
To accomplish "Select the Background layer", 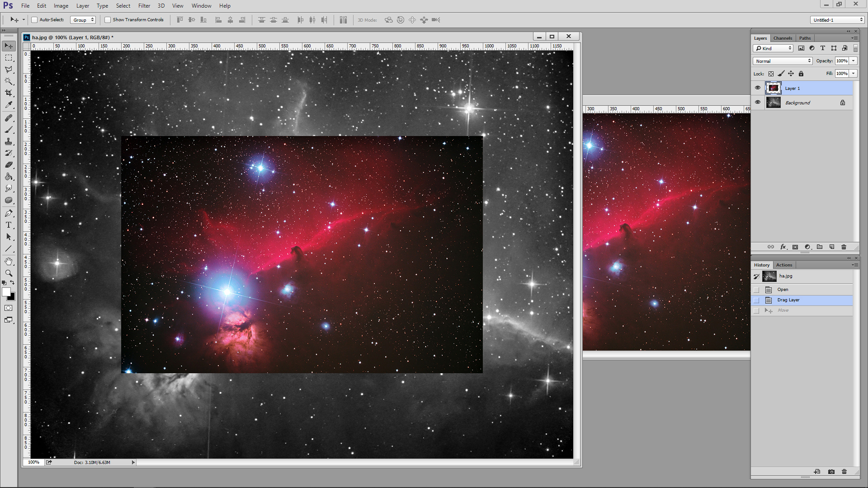I will (802, 103).
